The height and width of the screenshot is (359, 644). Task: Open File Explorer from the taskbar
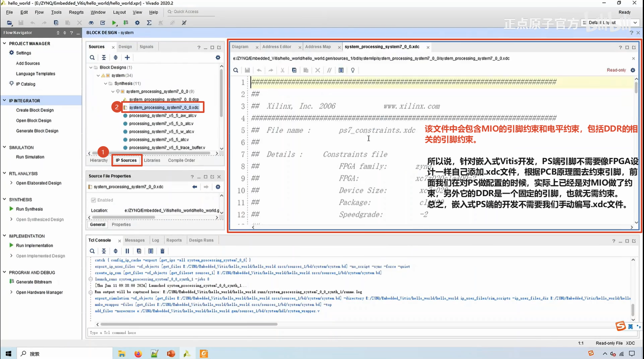tap(122, 354)
